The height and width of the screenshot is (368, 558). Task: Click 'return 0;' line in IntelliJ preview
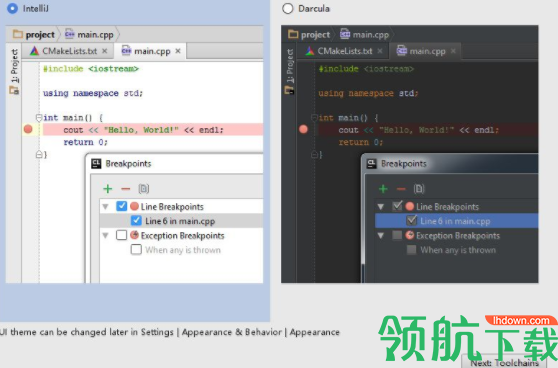click(85, 142)
